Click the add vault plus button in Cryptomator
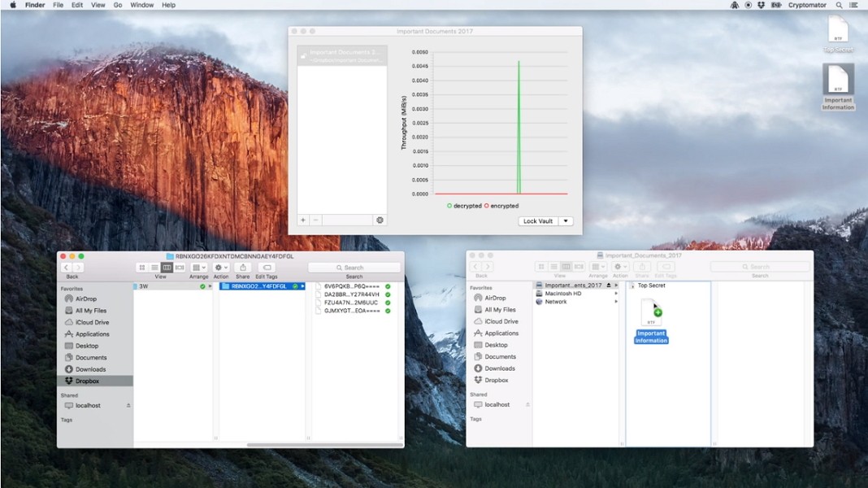The image size is (868, 488). click(303, 220)
